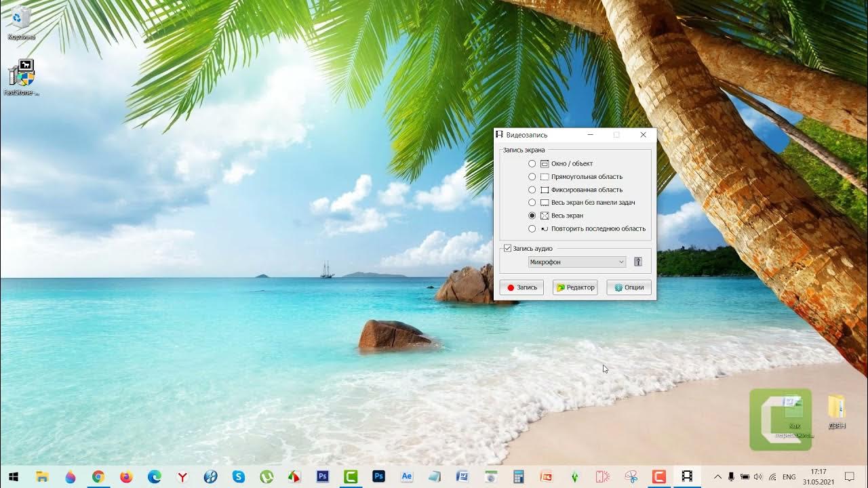Open the battery status tray icon
The width and height of the screenshot is (868, 488).
(x=745, y=477)
